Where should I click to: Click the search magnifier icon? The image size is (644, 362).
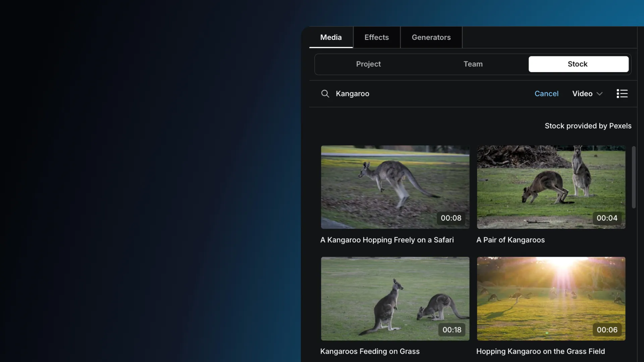pos(325,94)
